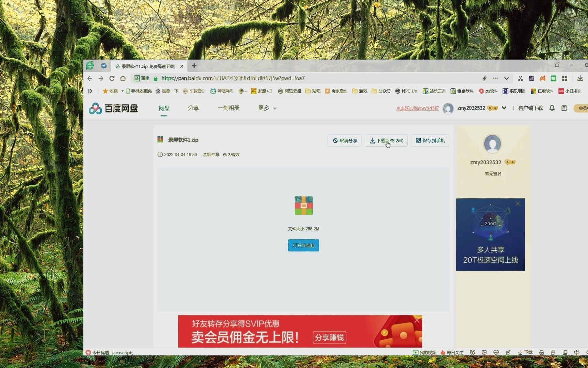Switch to the 网盘 tab
The width and height of the screenshot is (588, 368).
pyautogui.click(x=164, y=108)
